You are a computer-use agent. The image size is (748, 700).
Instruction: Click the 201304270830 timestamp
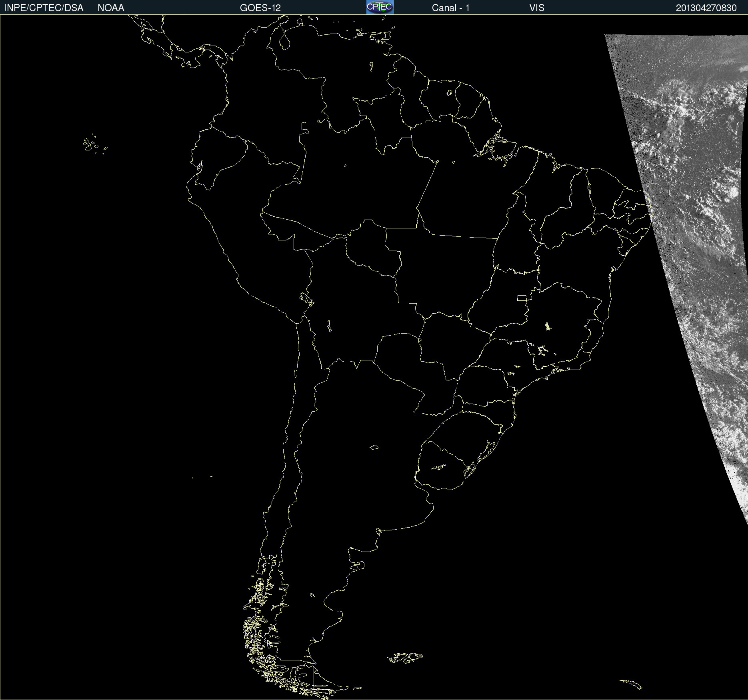pos(706,8)
